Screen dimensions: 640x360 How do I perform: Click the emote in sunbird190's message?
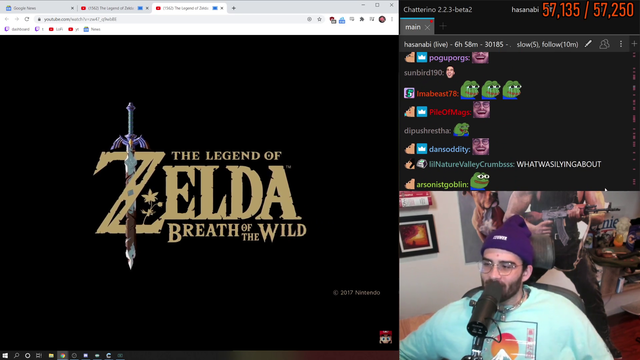click(450, 72)
